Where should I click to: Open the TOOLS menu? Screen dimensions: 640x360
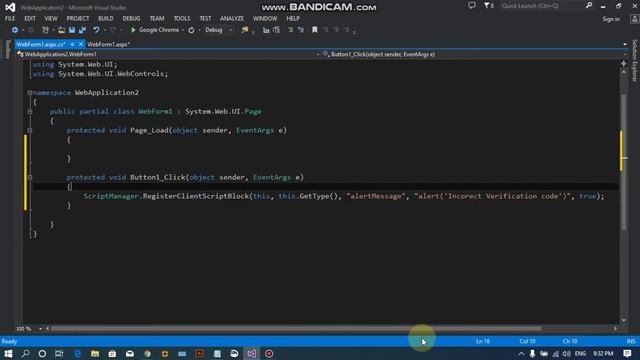point(182,18)
